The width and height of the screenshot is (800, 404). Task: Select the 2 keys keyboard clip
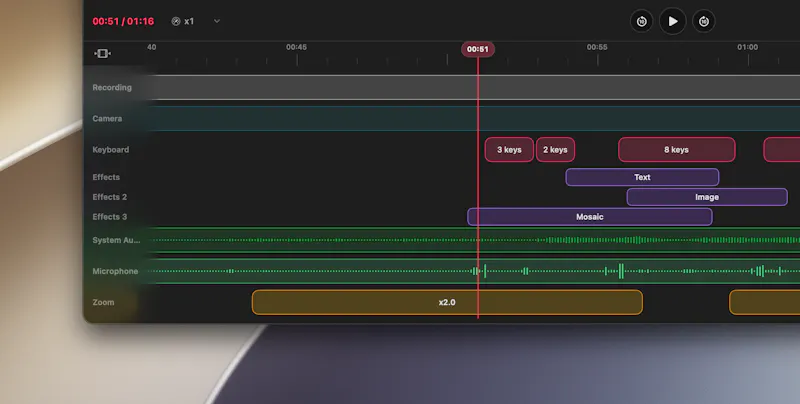click(555, 150)
